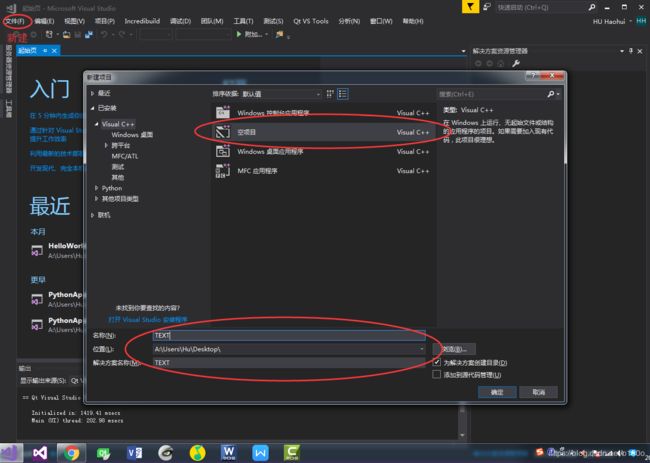Select the 空项目 template
Viewport: 650px width, 463px height.
point(323,132)
